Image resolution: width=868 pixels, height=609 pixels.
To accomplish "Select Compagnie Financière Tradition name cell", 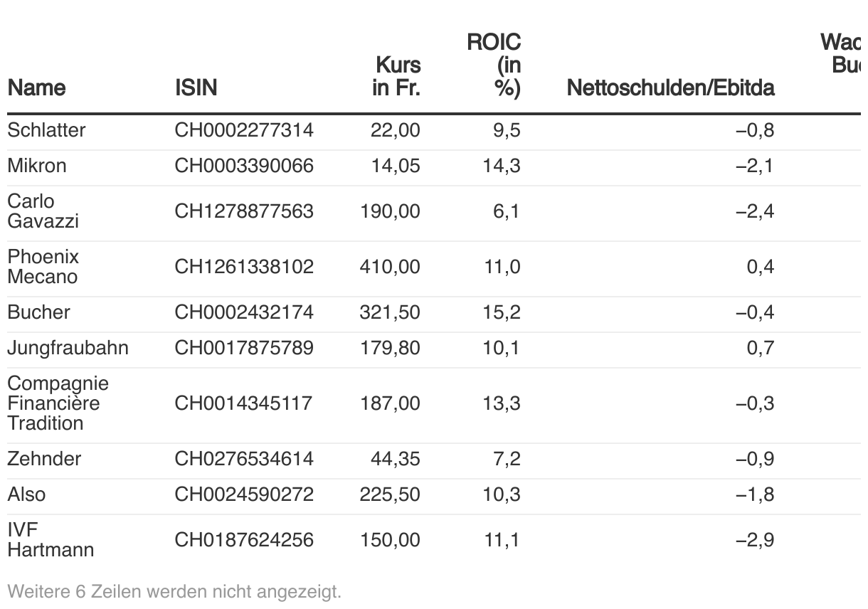I will (x=58, y=403).
